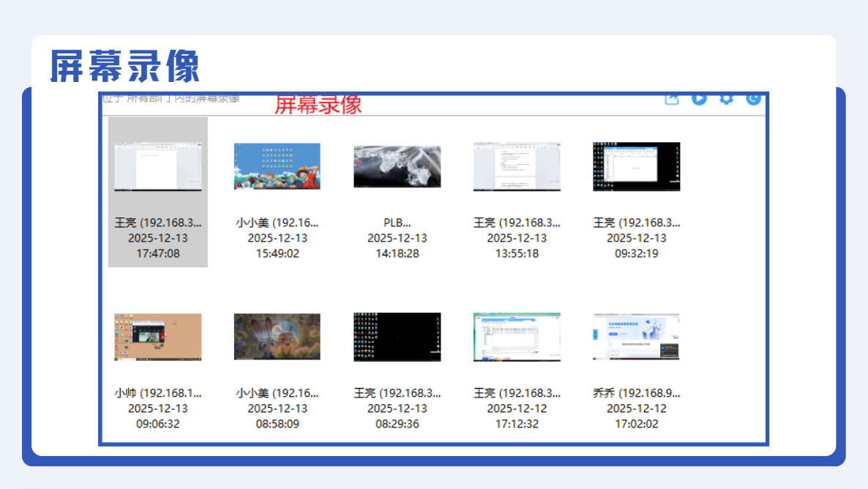Click the timestamp "14:18:28"
This screenshot has height=489, width=868.
tap(397, 253)
